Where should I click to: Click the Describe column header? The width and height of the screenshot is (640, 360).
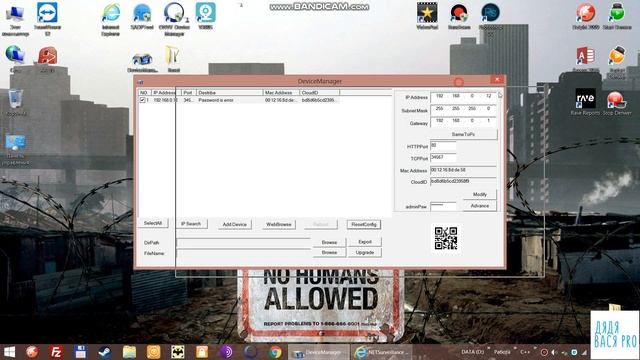(229, 93)
